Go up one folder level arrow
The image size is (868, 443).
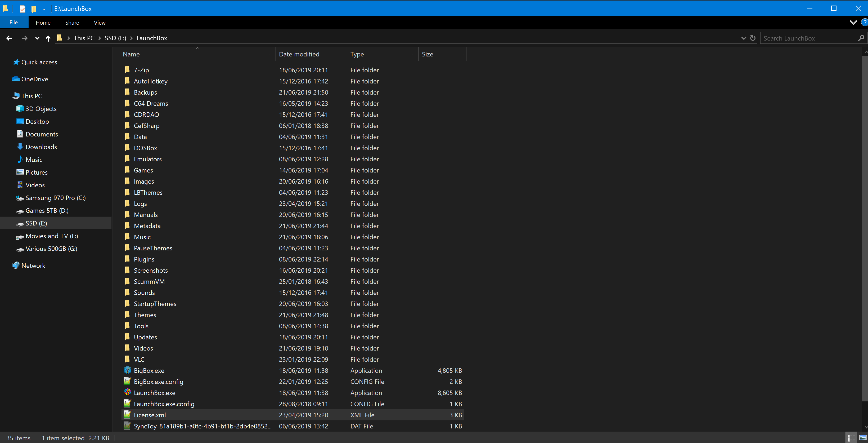pyautogui.click(x=48, y=38)
